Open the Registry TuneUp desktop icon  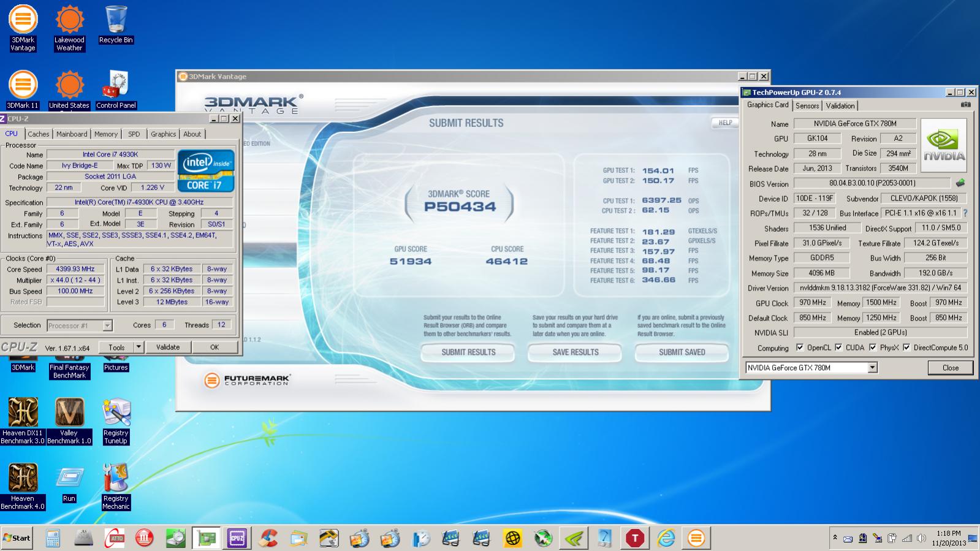point(116,420)
